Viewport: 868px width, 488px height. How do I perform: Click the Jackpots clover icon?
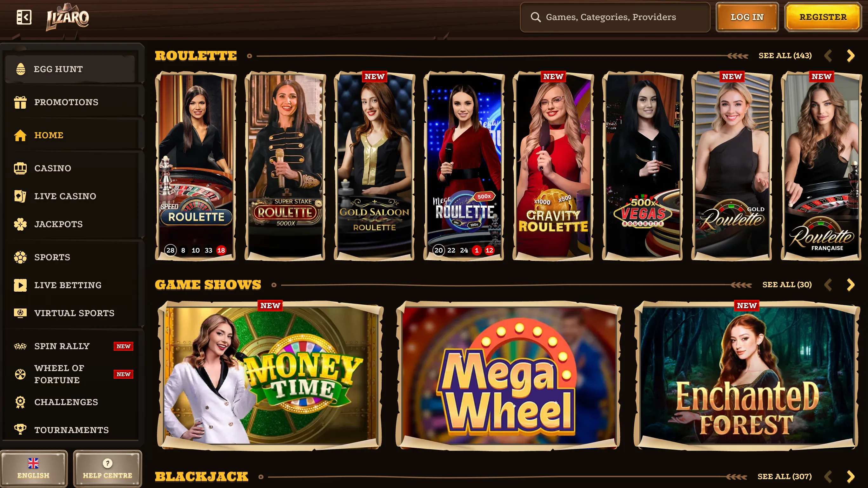click(20, 224)
